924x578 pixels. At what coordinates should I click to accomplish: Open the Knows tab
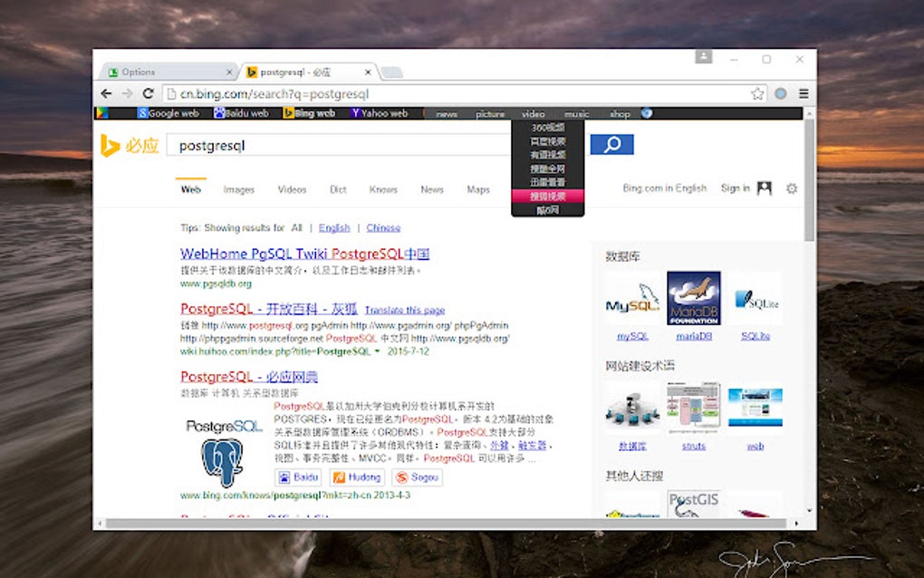[383, 189]
